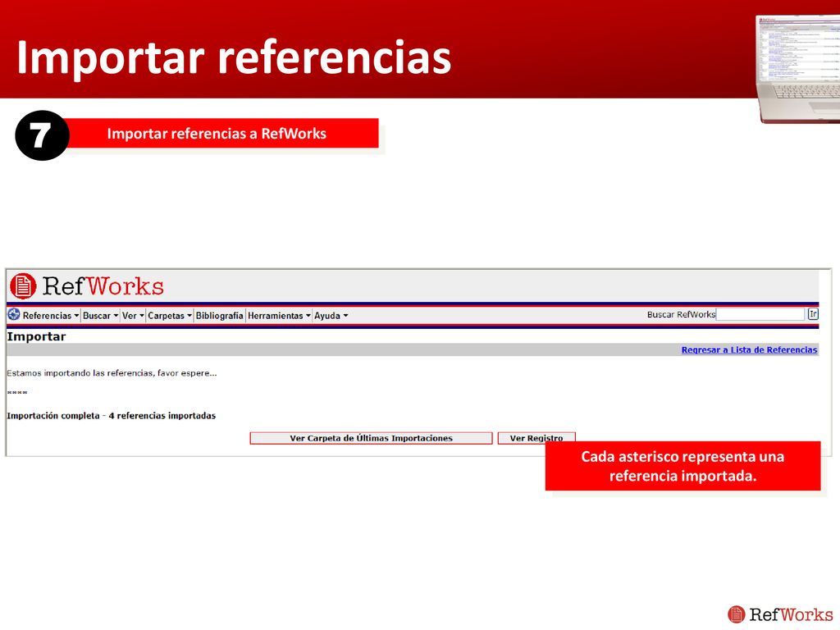The height and width of the screenshot is (630, 840).
Task: Expand the Referencias dropdown arrow
Action: (76, 316)
